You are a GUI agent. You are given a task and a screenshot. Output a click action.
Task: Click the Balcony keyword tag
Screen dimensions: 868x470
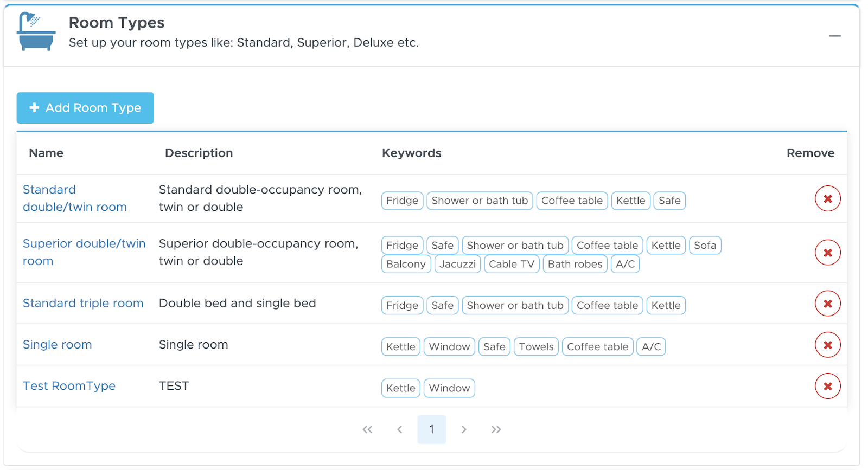pyautogui.click(x=406, y=265)
